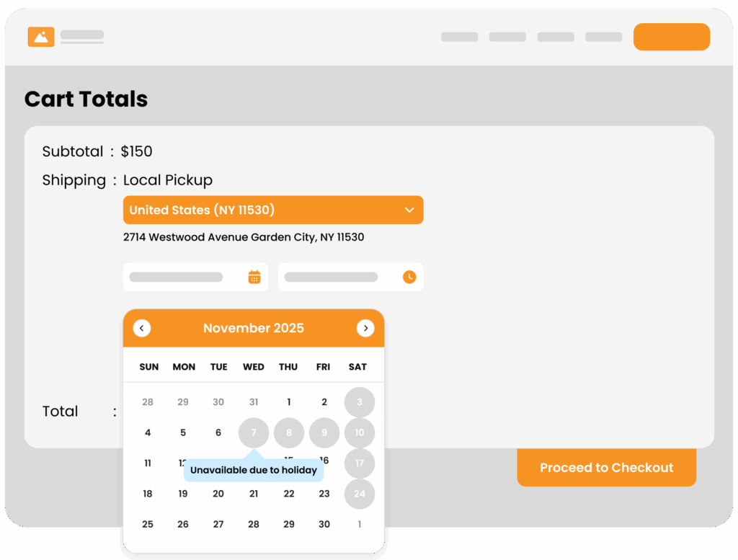Expand the United States (NY 11530) dropdown
This screenshot has width=738, height=560.
click(272, 210)
